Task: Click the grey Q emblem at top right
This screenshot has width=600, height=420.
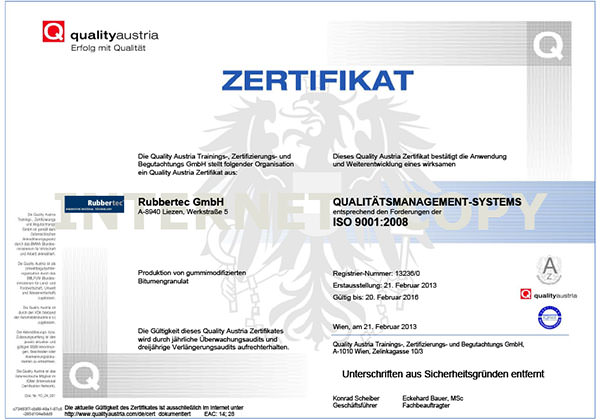Action: (549, 45)
